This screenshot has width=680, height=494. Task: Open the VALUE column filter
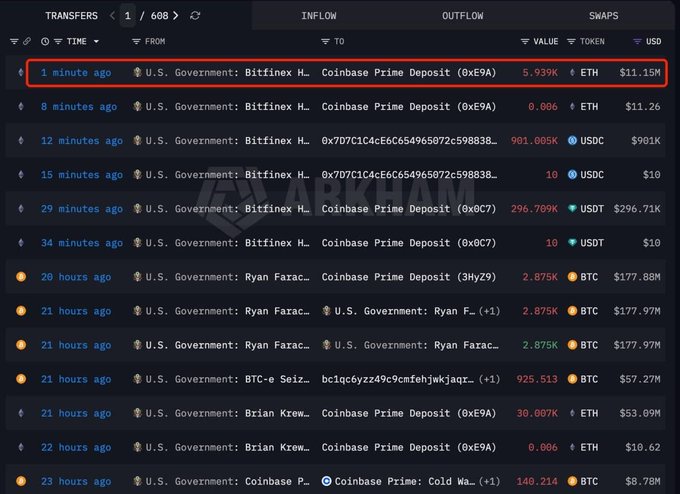click(x=525, y=42)
